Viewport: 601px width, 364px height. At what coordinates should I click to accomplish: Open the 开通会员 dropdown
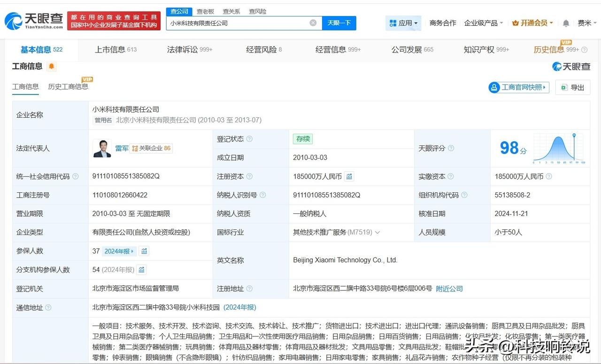click(x=532, y=23)
